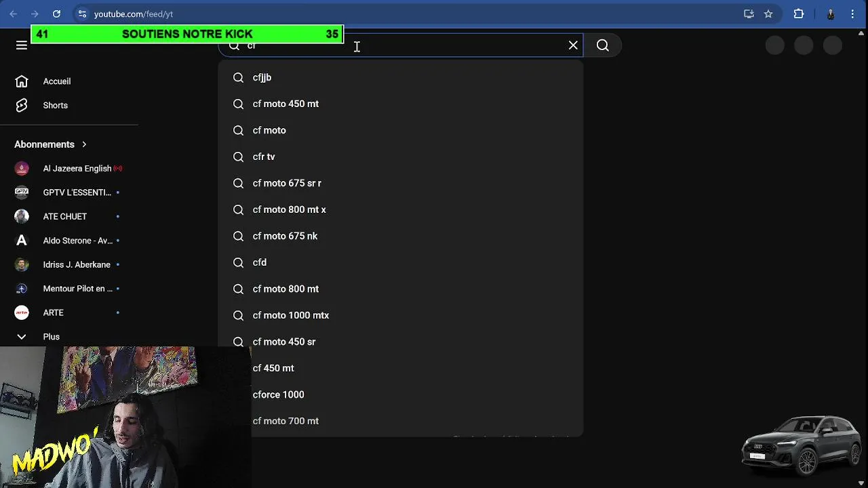The image size is (868, 488).
Task: Click search icon beside 'cfr tv'
Action: coord(238,157)
